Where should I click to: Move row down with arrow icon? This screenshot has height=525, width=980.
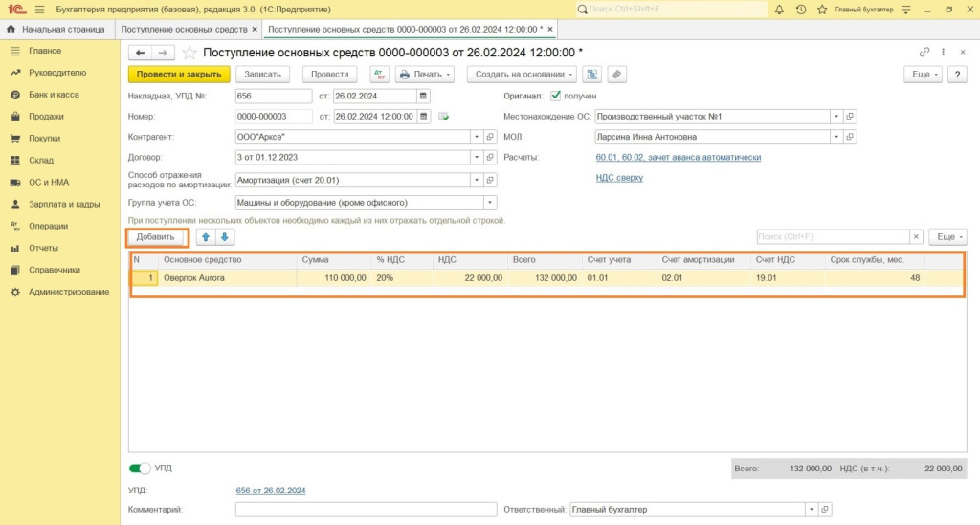(224, 236)
